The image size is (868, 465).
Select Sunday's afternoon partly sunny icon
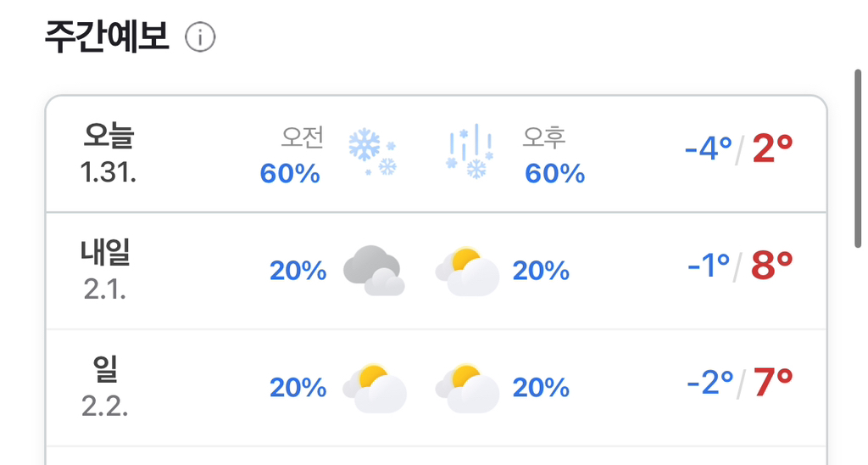click(x=467, y=388)
